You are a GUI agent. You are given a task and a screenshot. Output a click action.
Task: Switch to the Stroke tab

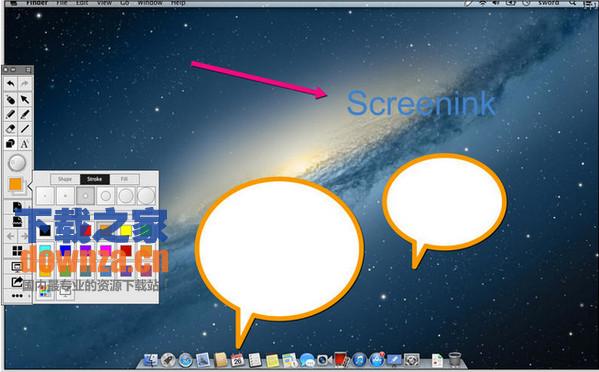click(94, 179)
